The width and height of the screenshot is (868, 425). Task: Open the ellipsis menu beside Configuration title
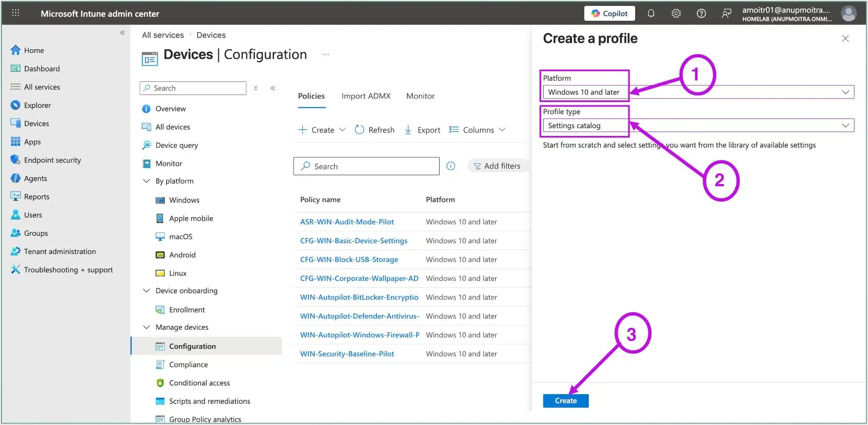tap(325, 54)
